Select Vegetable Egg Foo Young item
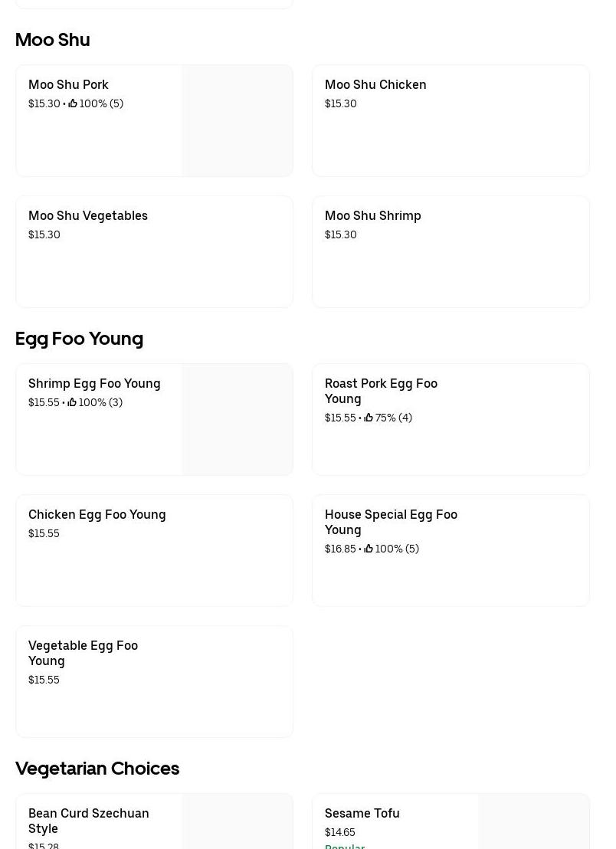Screen dimensions: 616x849 point(83,653)
